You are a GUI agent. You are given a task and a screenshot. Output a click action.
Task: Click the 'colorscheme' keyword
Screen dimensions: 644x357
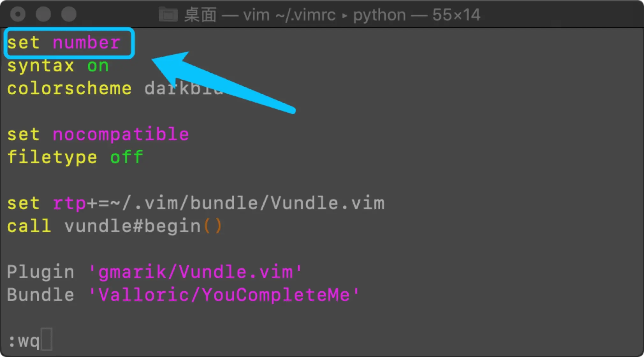[69, 89]
